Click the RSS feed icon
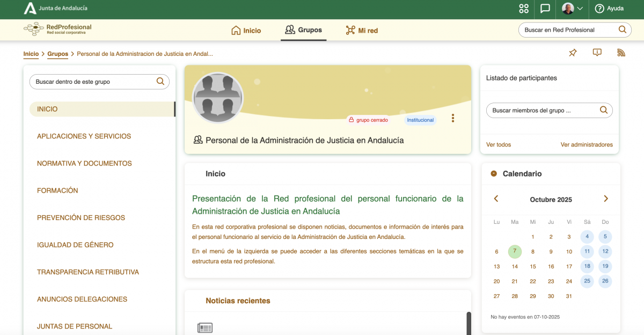This screenshot has width=644, height=335. click(x=621, y=53)
